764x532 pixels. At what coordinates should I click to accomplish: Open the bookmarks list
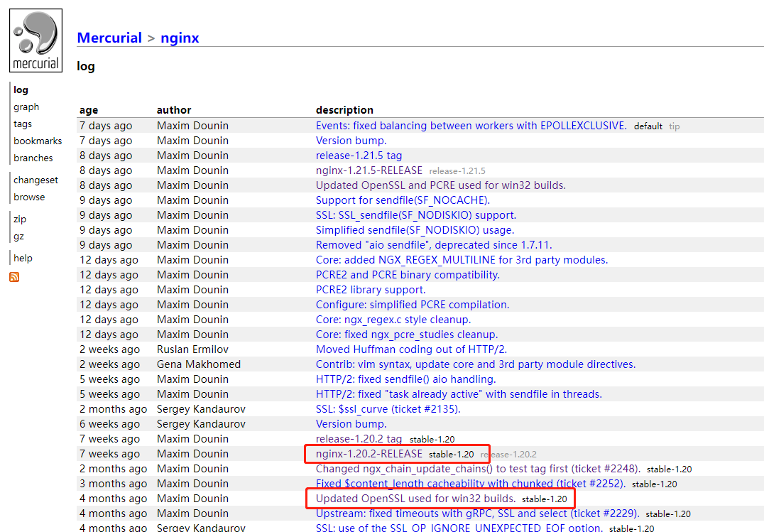pos(38,141)
